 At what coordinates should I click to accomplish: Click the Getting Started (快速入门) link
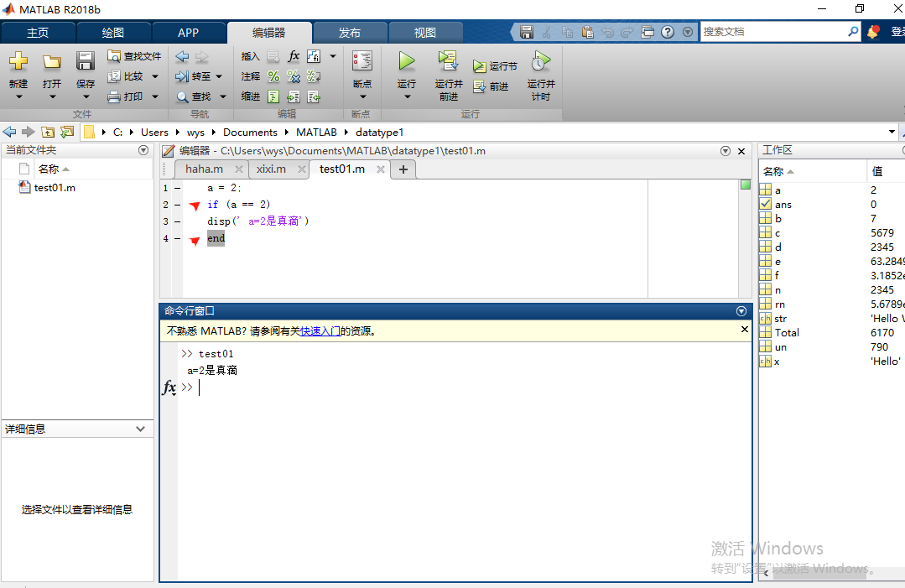point(320,331)
